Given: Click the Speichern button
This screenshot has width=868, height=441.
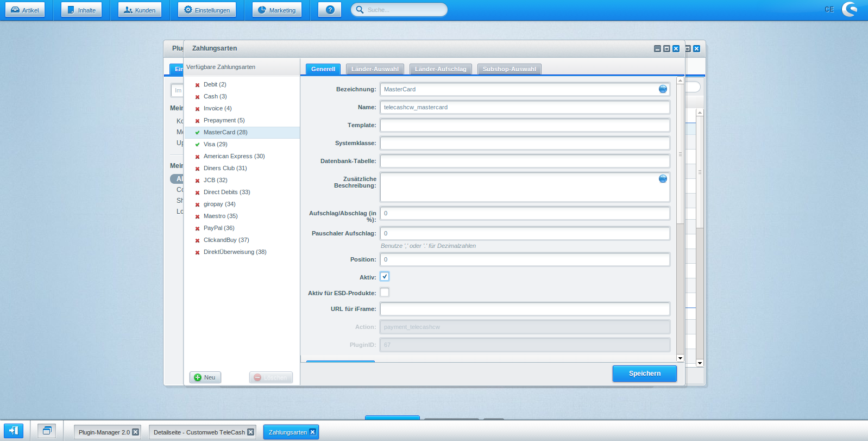Looking at the screenshot, I should 644,374.
